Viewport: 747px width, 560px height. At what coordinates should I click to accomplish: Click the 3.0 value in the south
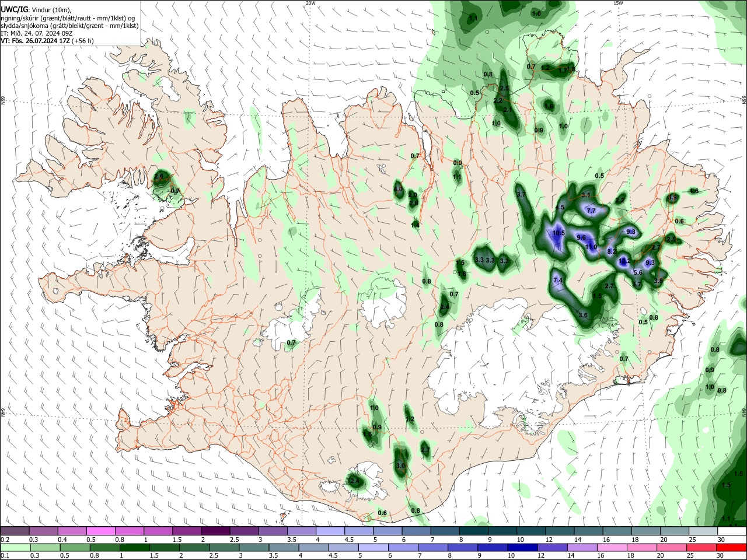(400, 466)
